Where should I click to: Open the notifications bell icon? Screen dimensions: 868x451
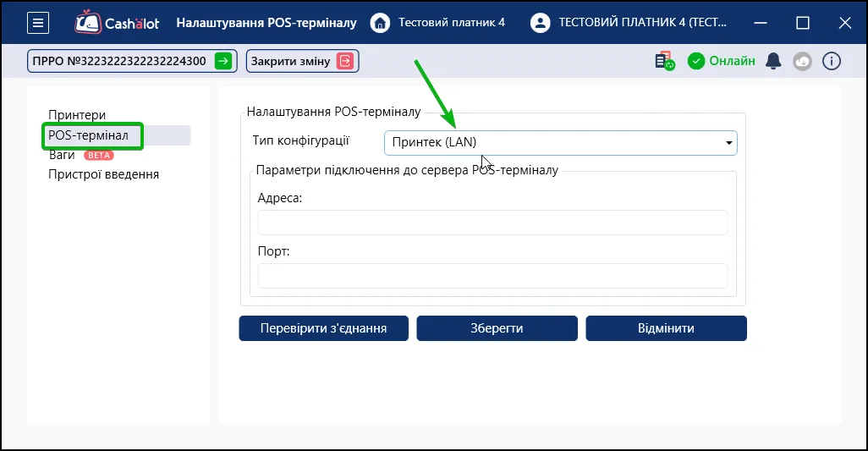tap(773, 61)
